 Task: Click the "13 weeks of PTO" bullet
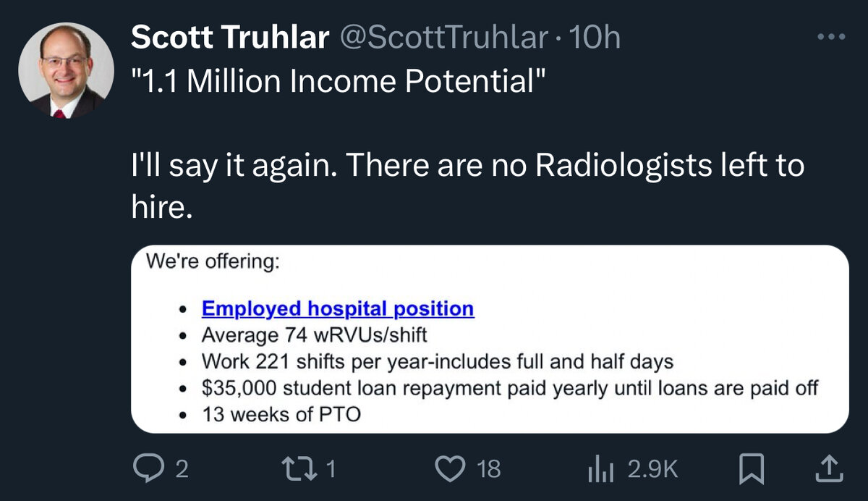tap(281, 415)
